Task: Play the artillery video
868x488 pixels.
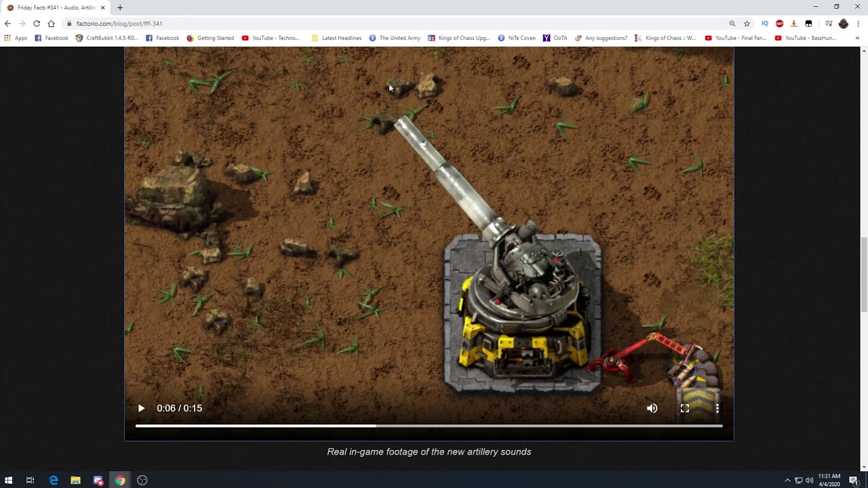Action: pos(141,408)
